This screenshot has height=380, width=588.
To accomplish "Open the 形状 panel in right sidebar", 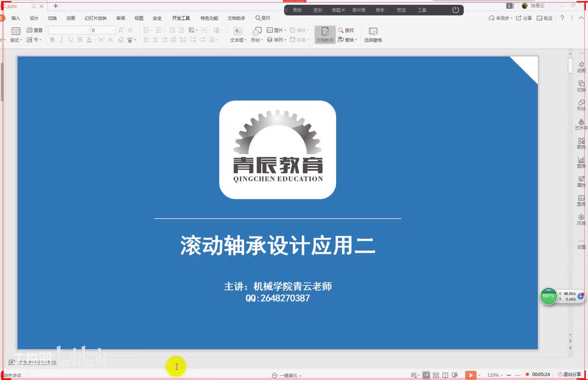I will point(581,105).
